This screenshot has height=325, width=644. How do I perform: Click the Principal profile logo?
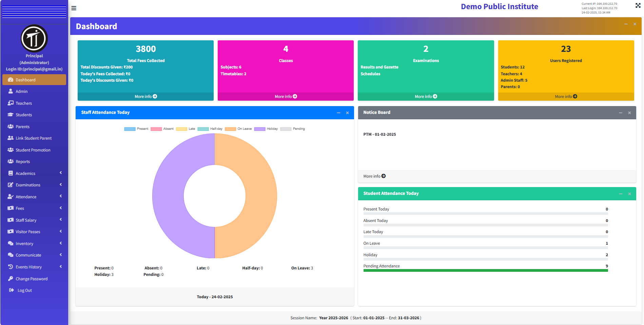point(34,38)
